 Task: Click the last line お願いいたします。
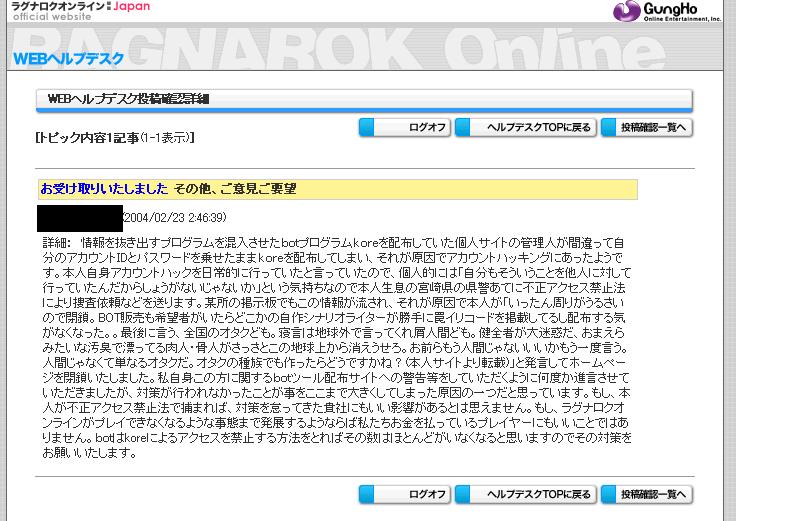pyautogui.click(x=90, y=453)
